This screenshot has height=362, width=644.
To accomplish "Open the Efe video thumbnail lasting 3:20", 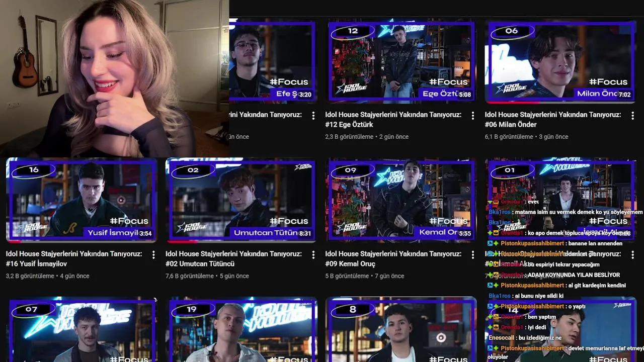I will [272, 61].
